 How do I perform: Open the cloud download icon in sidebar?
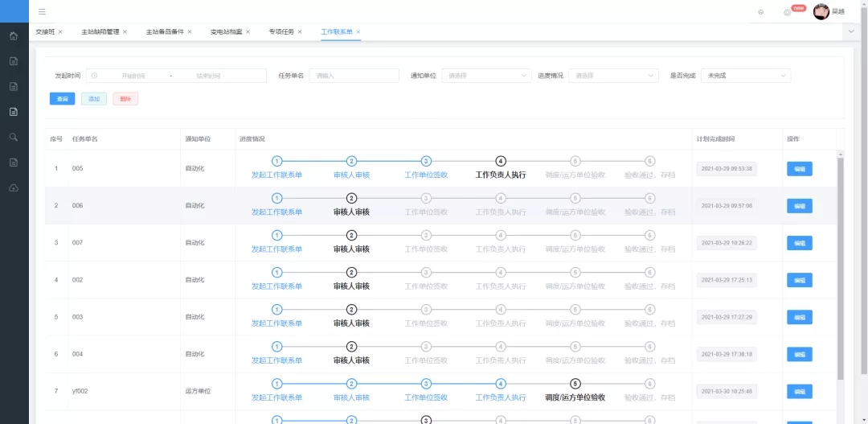(x=14, y=187)
